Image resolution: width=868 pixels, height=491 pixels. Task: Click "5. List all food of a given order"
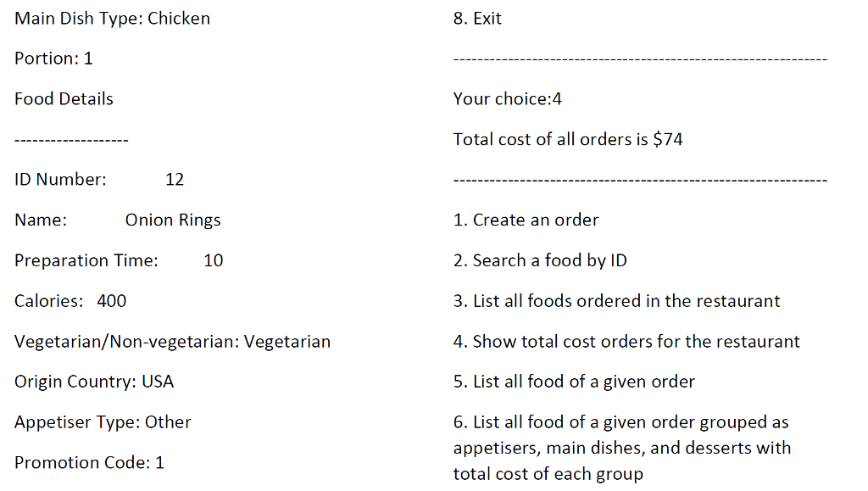point(574,382)
